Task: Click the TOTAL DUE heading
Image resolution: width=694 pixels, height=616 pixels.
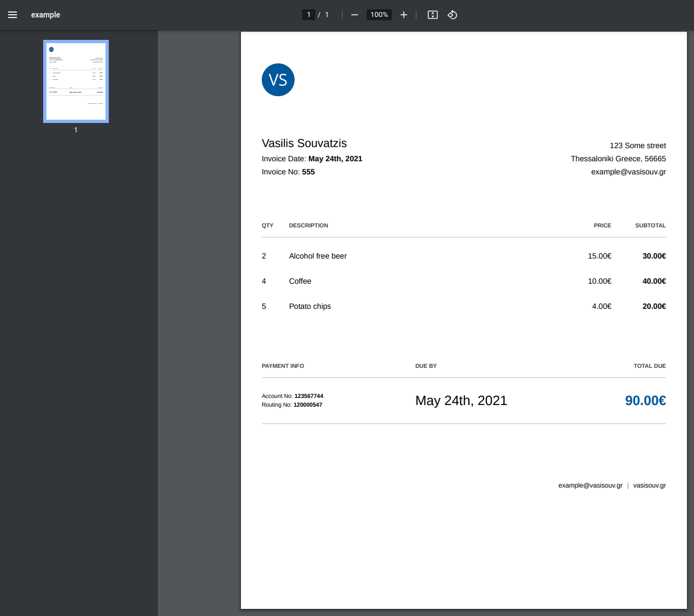Action: click(x=650, y=366)
